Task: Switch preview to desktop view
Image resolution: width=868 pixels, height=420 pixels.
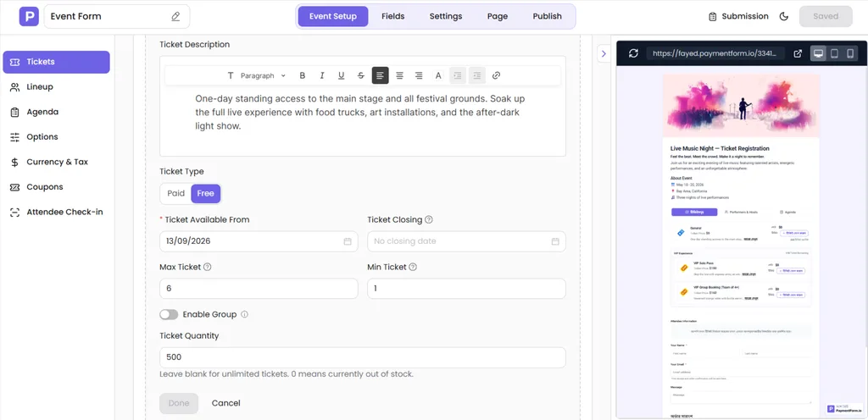Action: tap(819, 53)
